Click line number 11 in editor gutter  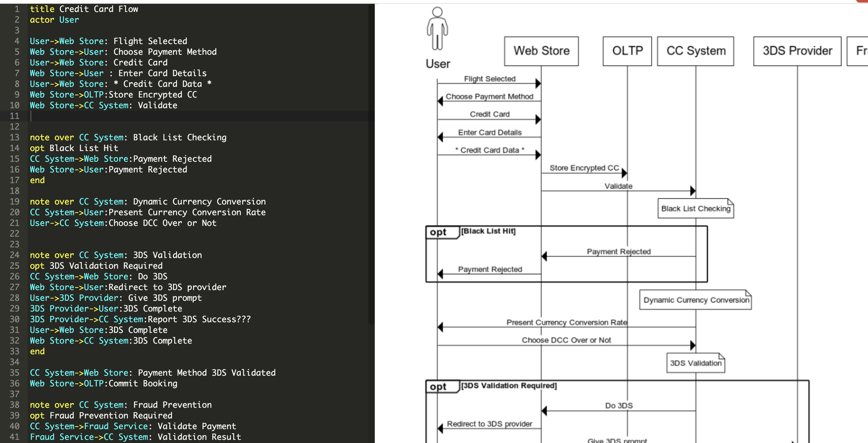coord(14,116)
